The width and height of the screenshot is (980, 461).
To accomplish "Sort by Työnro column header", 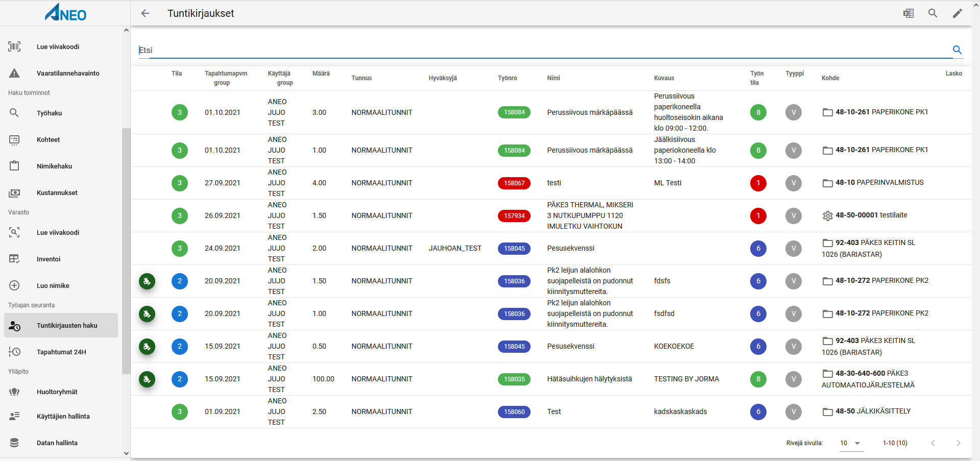I will [x=508, y=78].
